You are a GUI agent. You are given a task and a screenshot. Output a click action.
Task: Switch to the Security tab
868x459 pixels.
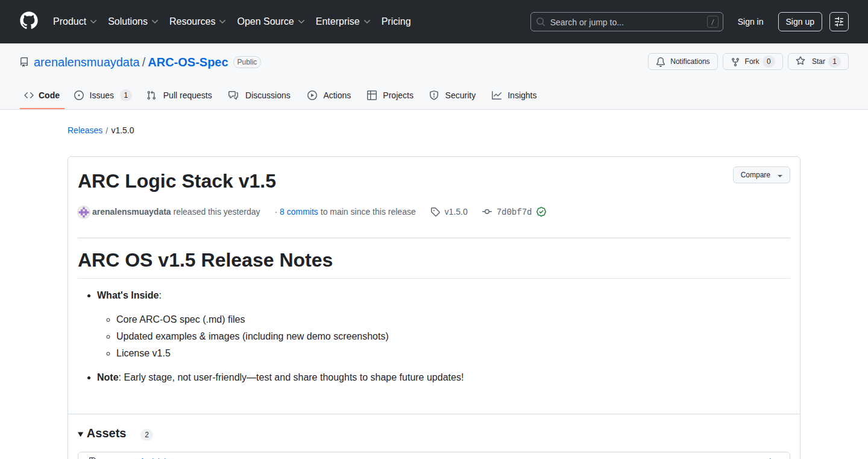pyautogui.click(x=453, y=95)
